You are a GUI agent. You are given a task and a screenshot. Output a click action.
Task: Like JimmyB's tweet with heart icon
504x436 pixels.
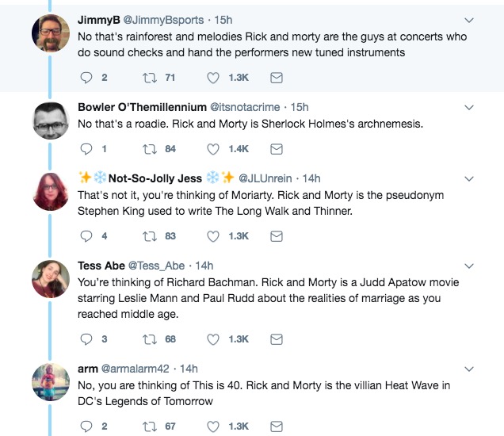213,78
